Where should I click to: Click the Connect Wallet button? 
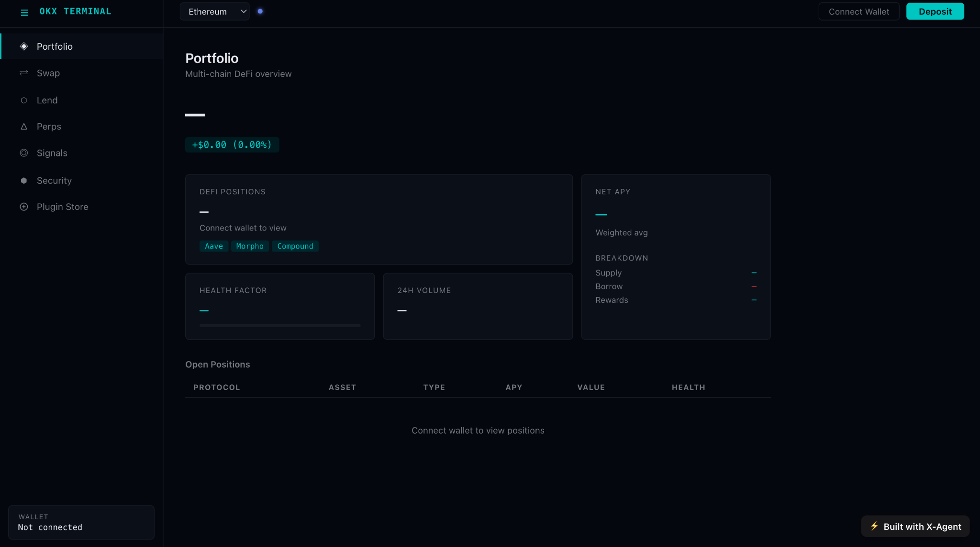(x=859, y=11)
